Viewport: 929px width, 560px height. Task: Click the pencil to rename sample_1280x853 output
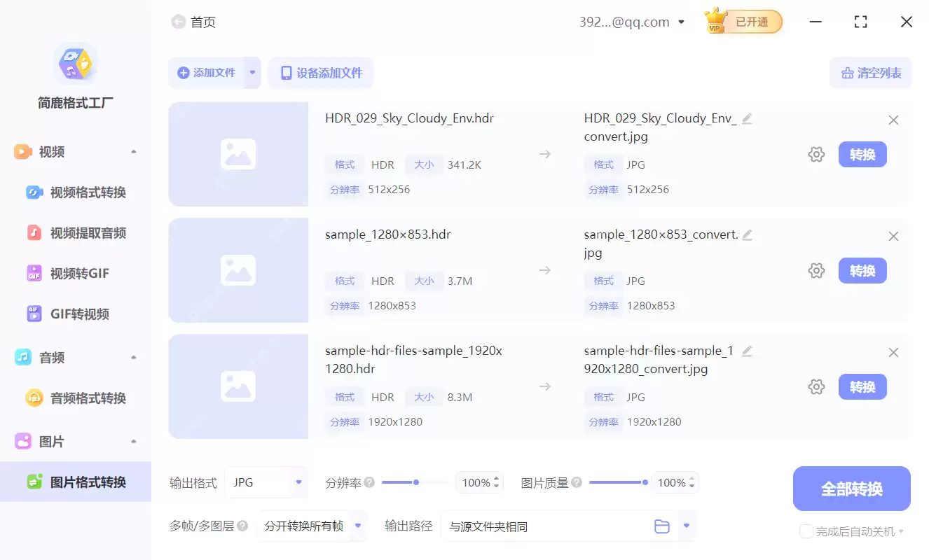[x=748, y=234]
